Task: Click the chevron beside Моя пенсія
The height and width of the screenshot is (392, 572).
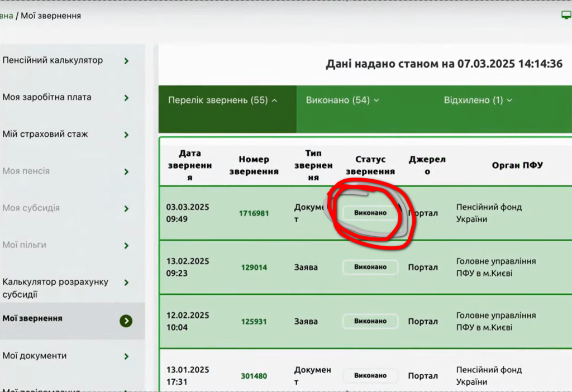Action: coord(127,172)
